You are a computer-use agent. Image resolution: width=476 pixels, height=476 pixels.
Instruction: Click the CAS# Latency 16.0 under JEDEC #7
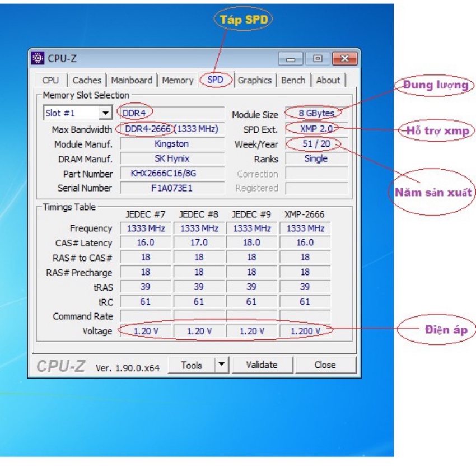146,242
